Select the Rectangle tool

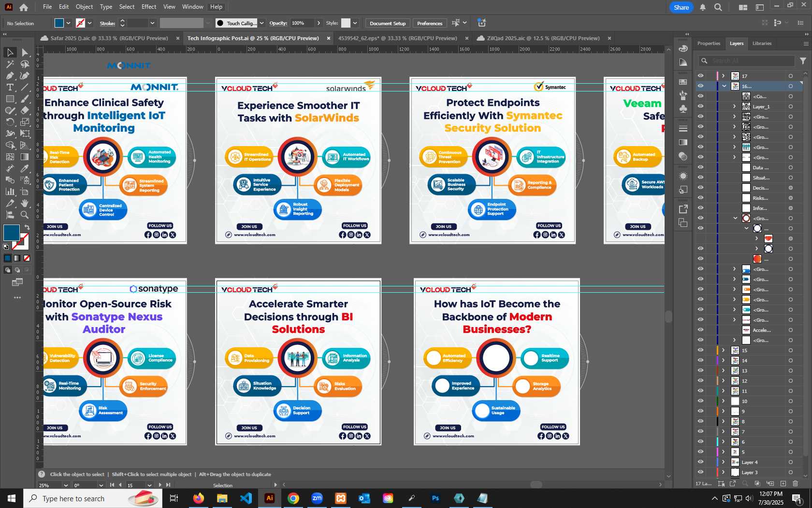coord(10,99)
